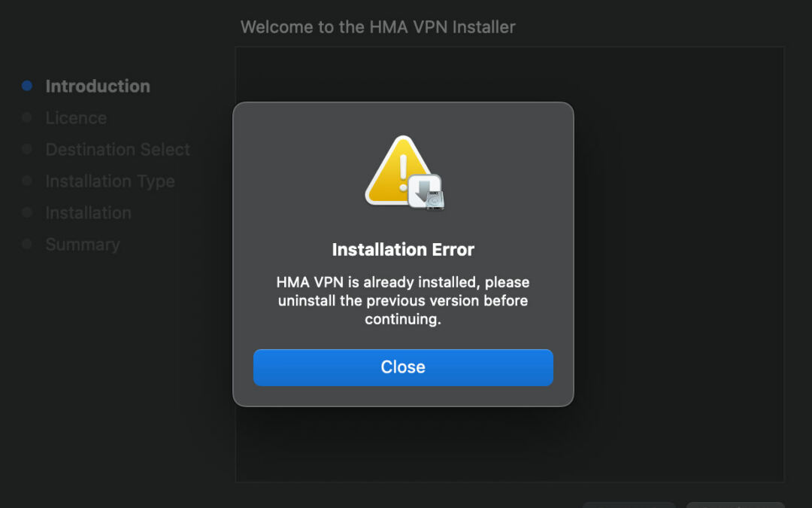The height and width of the screenshot is (508, 812).
Task: Click the bullet next to Installation step
Action: (x=27, y=213)
